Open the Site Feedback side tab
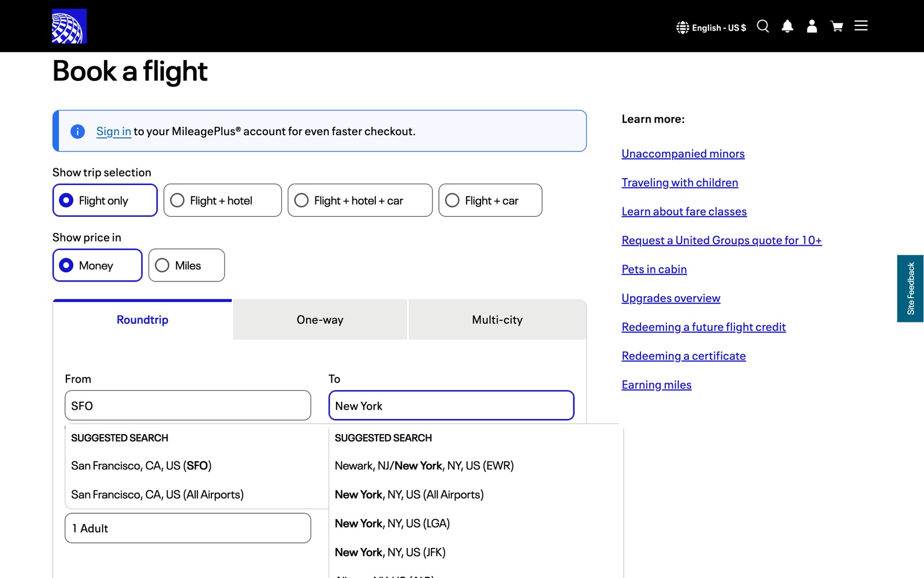The image size is (924, 578). 911,288
